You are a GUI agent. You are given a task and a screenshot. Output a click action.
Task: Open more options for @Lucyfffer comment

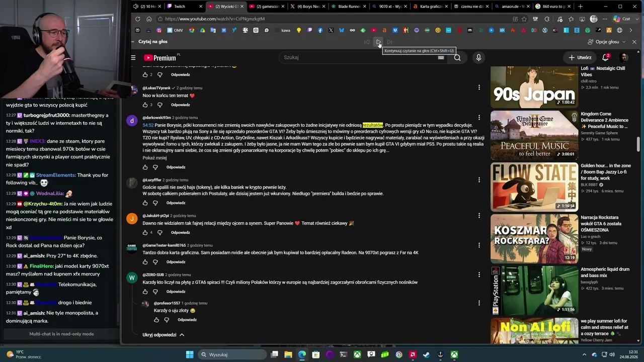[x=479, y=179]
